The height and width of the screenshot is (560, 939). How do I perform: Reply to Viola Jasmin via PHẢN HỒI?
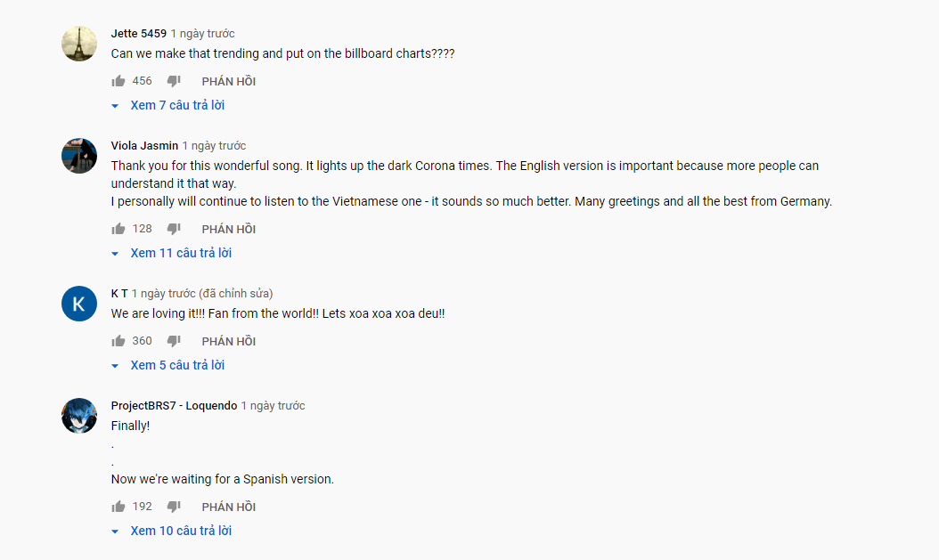click(x=229, y=229)
